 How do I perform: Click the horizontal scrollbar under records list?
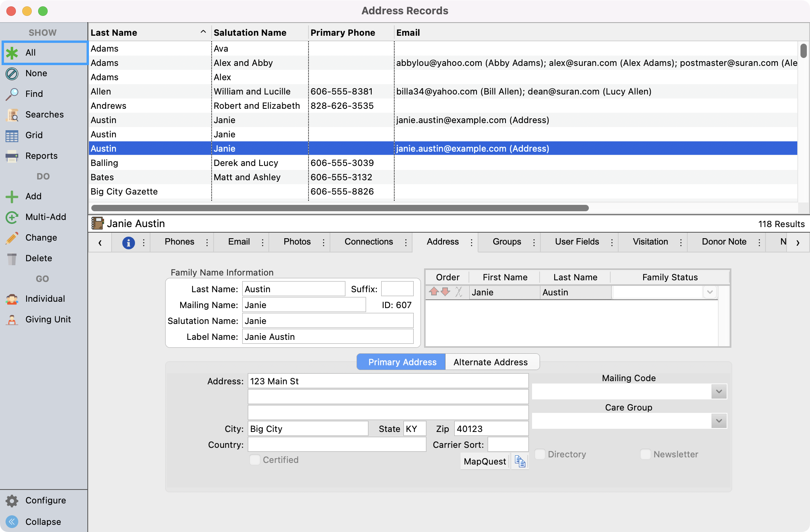click(340, 208)
